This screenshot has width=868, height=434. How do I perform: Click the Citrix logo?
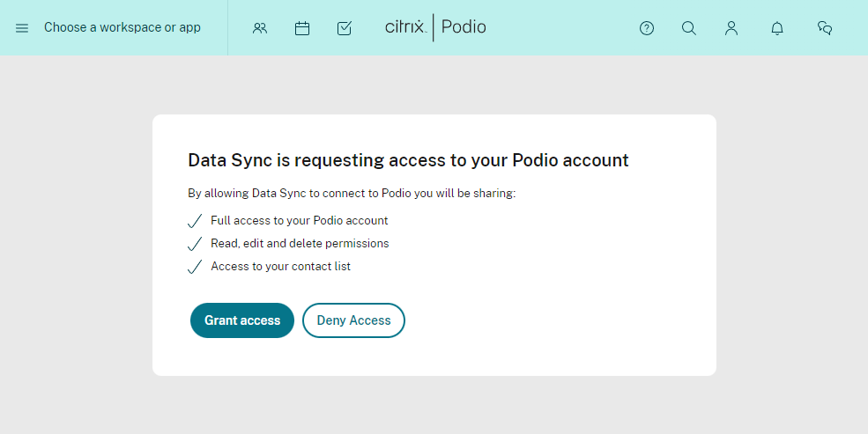click(405, 26)
